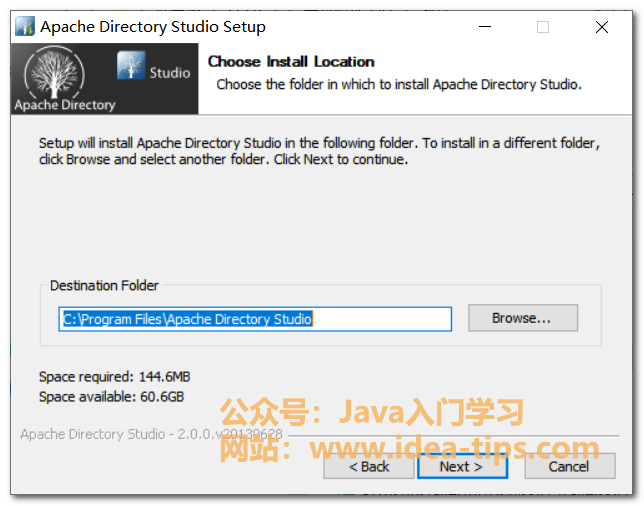644x506 pixels.
Task: Click the Browse... button
Action: click(x=523, y=318)
